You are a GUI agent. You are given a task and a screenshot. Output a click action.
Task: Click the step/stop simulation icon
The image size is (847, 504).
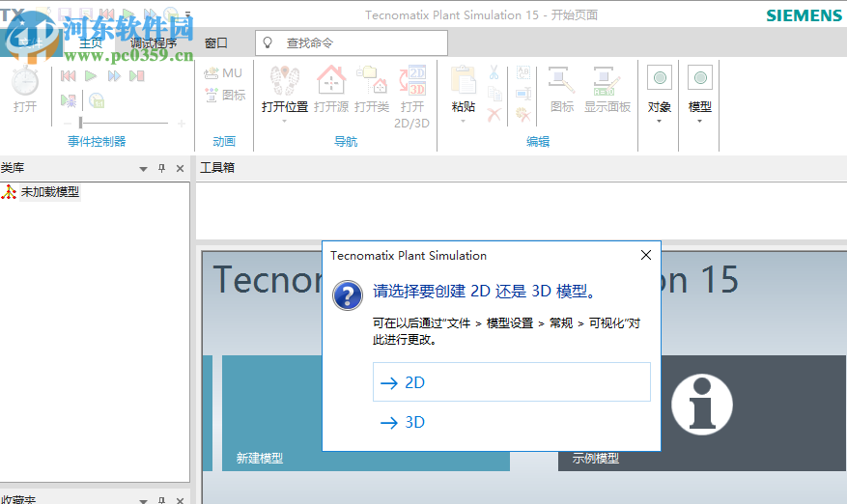tap(137, 76)
